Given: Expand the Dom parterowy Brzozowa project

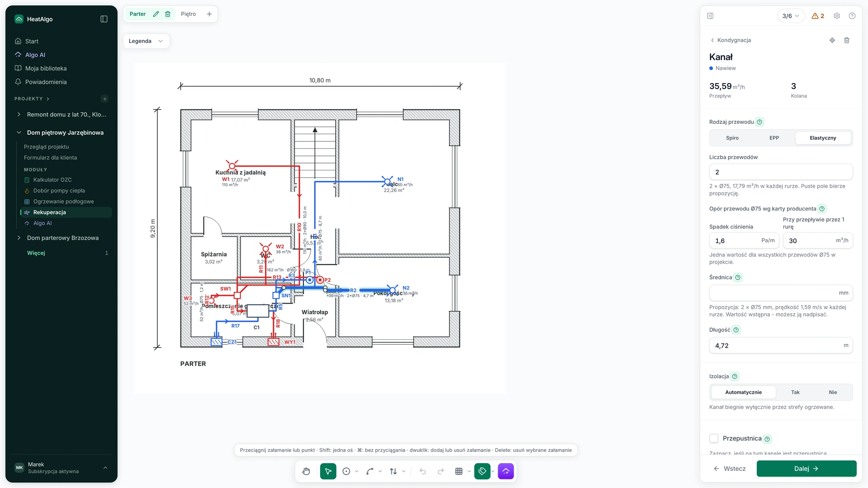Looking at the screenshot, I should pyautogui.click(x=19, y=238).
